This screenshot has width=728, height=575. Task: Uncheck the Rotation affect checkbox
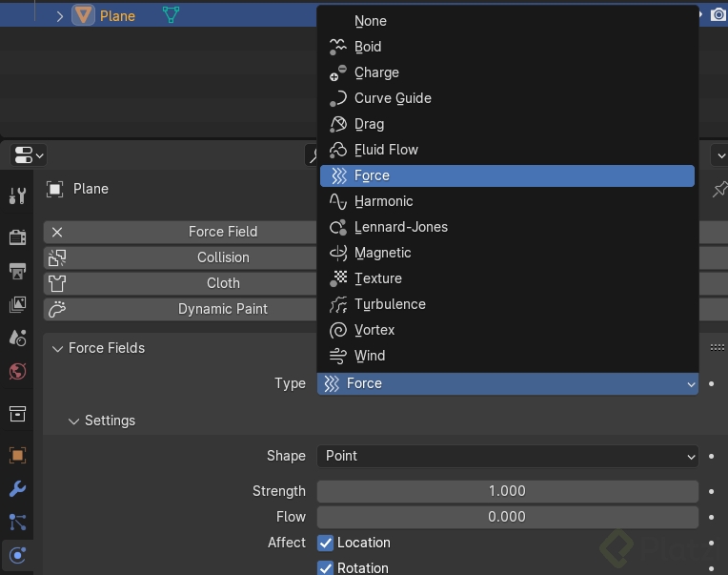326,568
